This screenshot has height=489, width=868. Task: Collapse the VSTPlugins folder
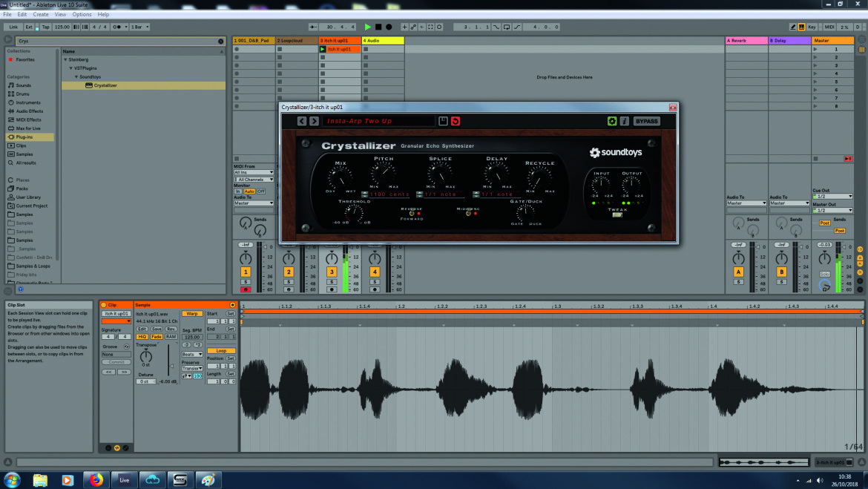[x=71, y=68]
